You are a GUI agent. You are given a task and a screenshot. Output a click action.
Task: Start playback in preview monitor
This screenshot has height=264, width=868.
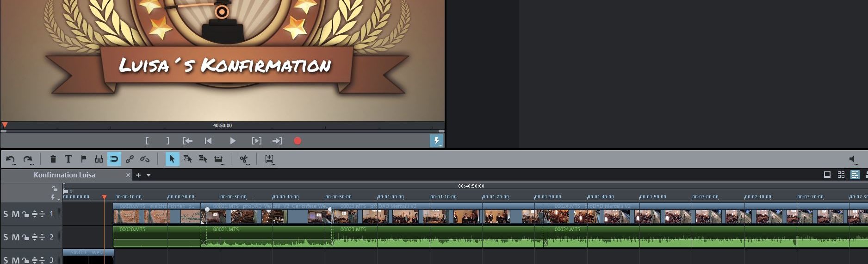[233, 141]
